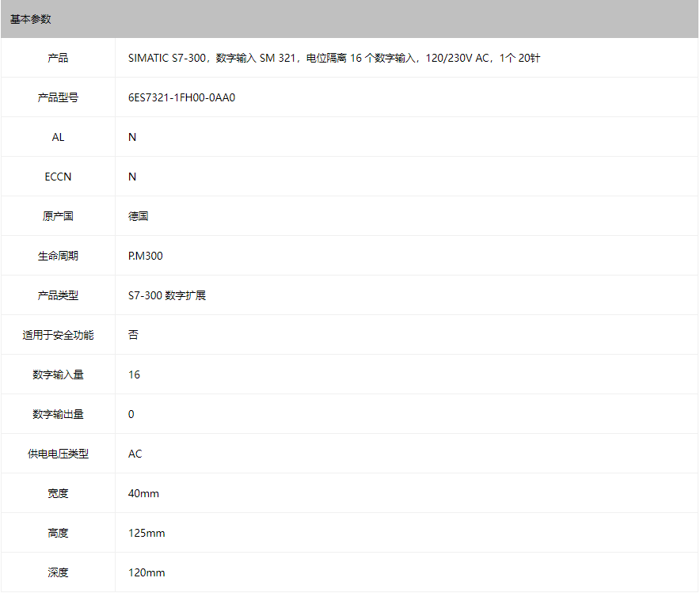Click the value 0 for digital outputs
The image size is (700, 593).
[x=131, y=414]
